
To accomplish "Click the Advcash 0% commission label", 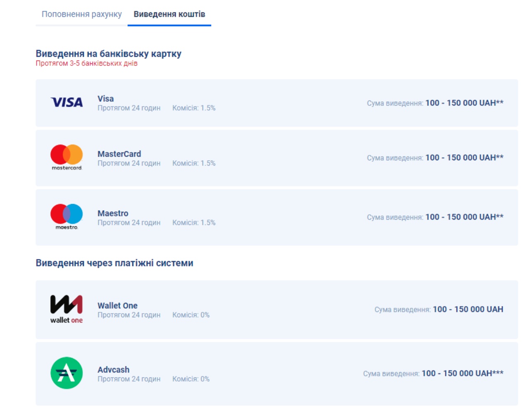I will point(191,379).
